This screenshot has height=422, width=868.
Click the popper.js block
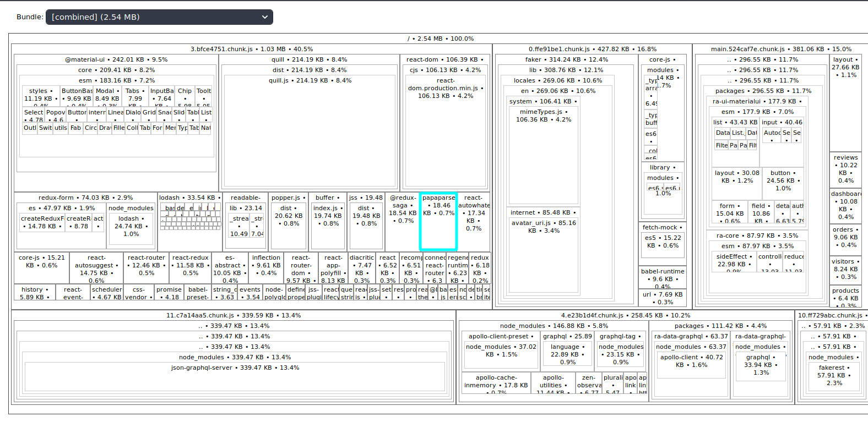(288, 222)
